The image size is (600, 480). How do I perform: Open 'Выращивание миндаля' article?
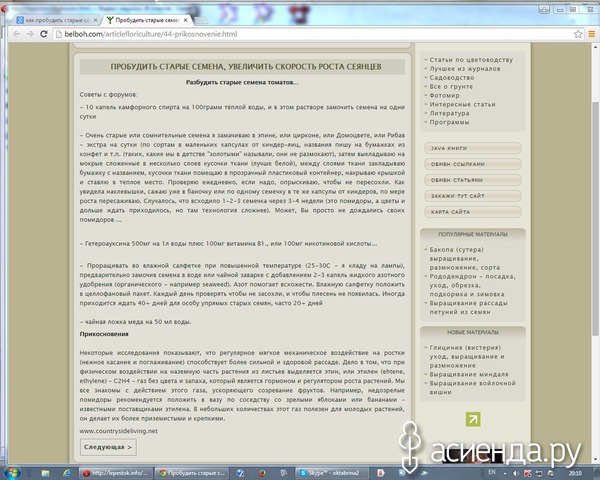click(469, 374)
